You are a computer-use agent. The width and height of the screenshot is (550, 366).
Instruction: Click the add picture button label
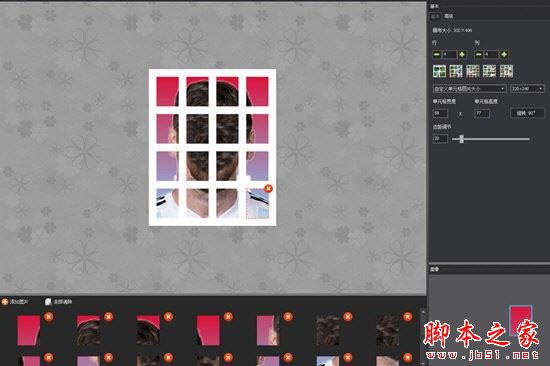[19, 301]
